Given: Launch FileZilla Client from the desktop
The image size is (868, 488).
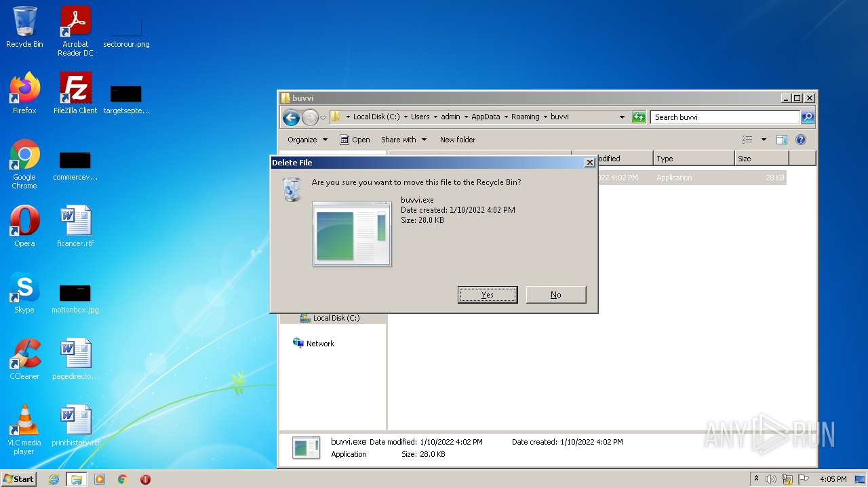Looking at the screenshot, I should tap(75, 93).
